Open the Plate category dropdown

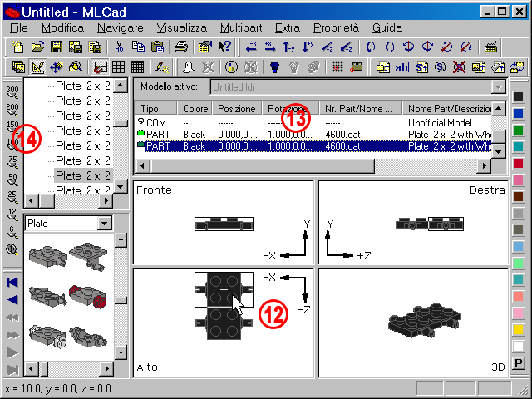(104, 224)
